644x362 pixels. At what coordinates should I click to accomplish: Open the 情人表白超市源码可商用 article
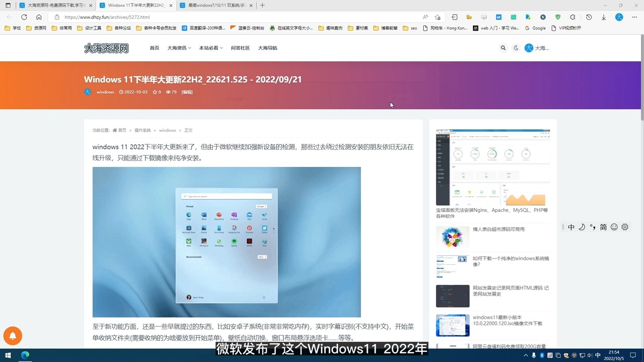pyautogui.click(x=499, y=229)
